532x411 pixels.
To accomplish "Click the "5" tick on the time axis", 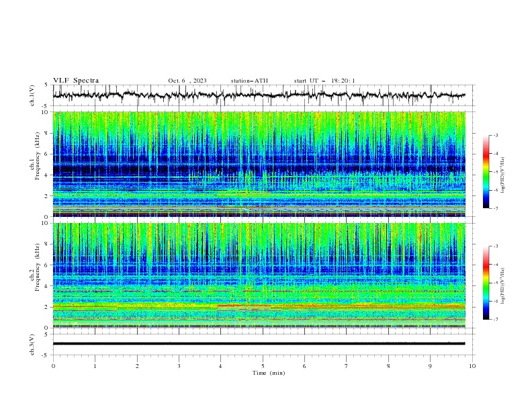I will (x=263, y=366).
